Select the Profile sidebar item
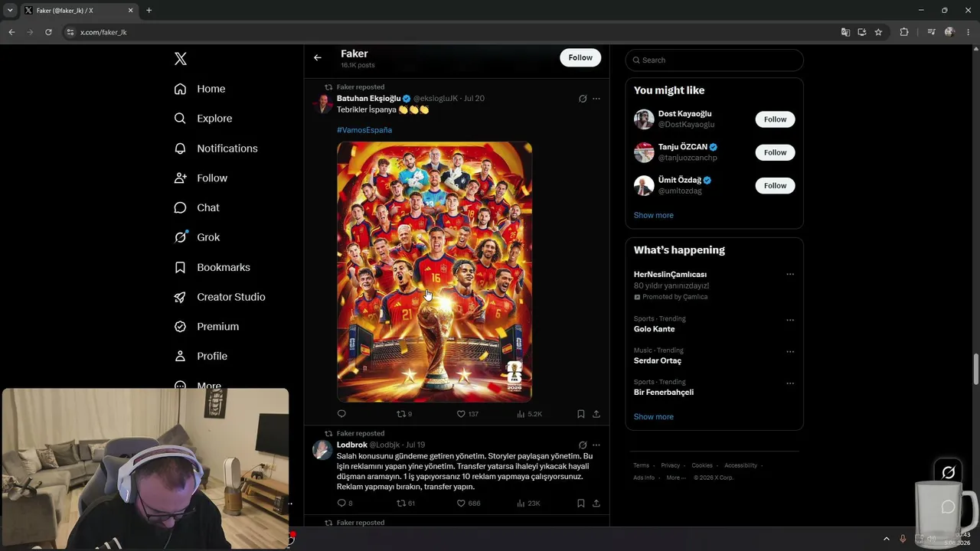 201,356
